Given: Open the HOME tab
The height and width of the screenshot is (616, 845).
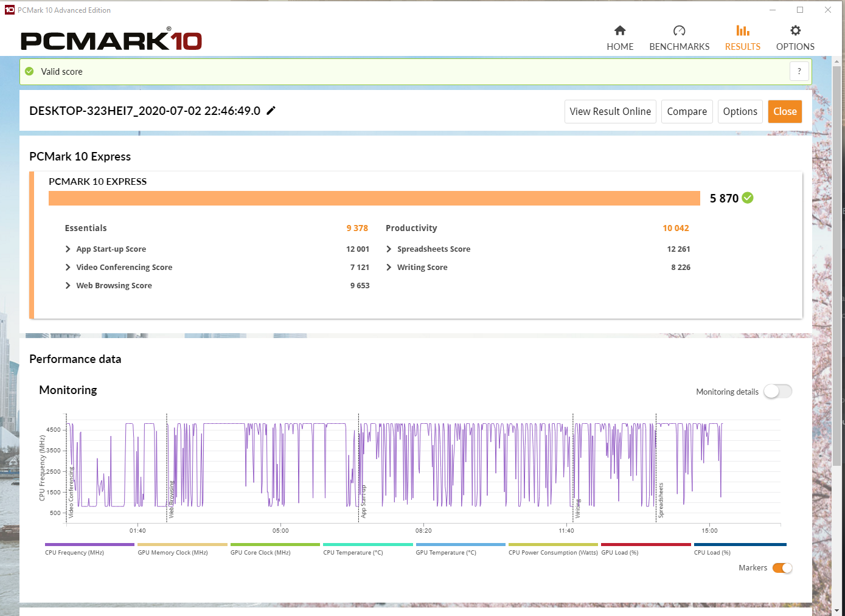Looking at the screenshot, I should 620,38.
